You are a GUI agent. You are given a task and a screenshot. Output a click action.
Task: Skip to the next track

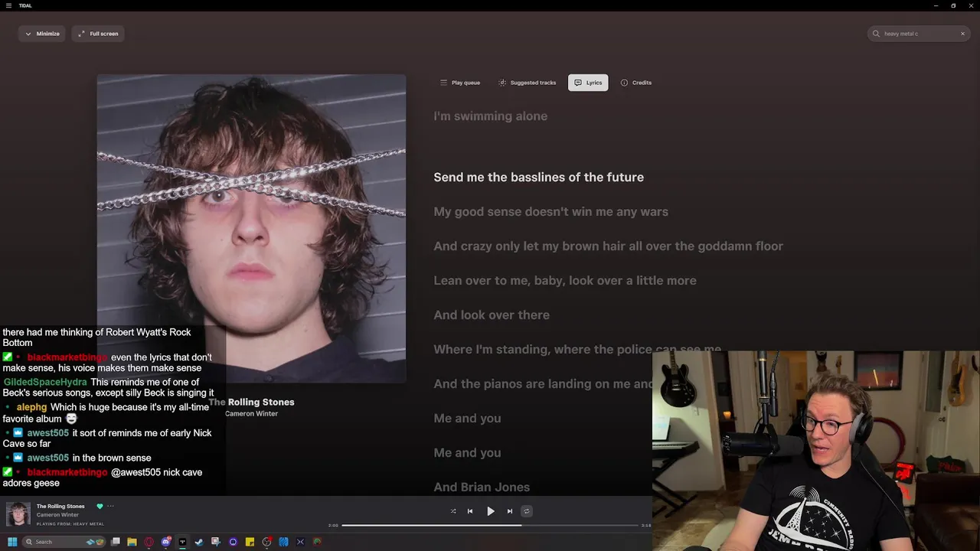coord(510,511)
